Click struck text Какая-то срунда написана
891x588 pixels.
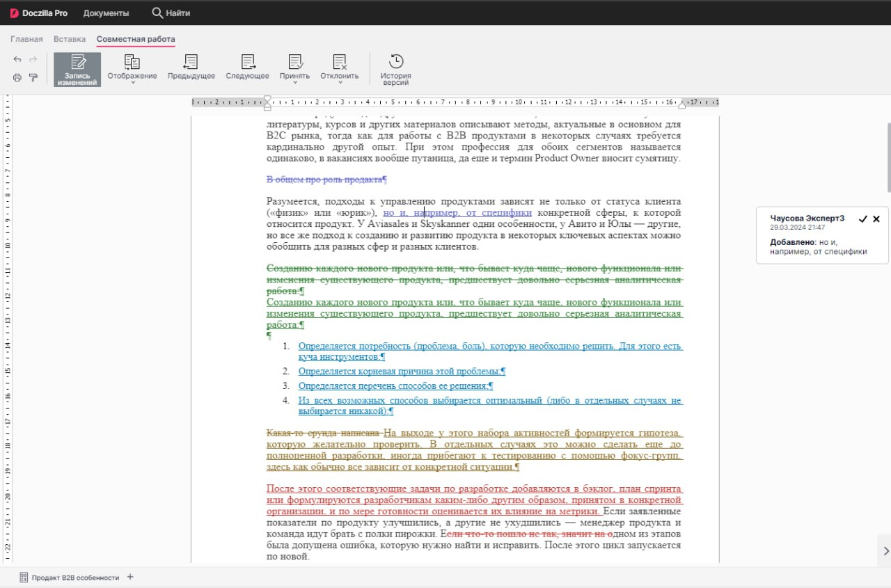coord(324,433)
